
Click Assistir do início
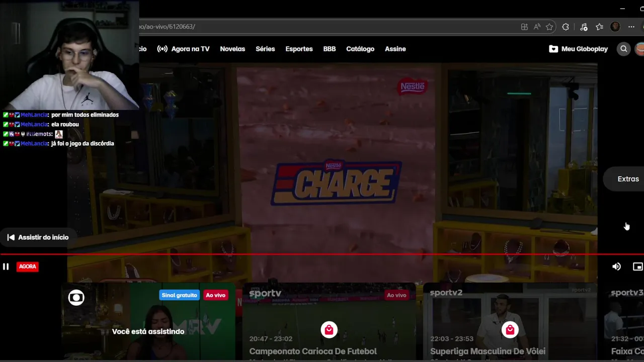pyautogui.click(x=38, y=237)
